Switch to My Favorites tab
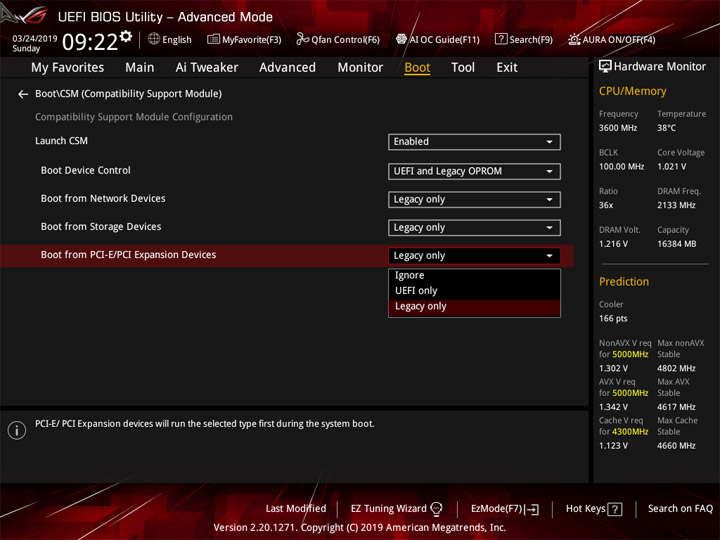 (x=68, y=68)
